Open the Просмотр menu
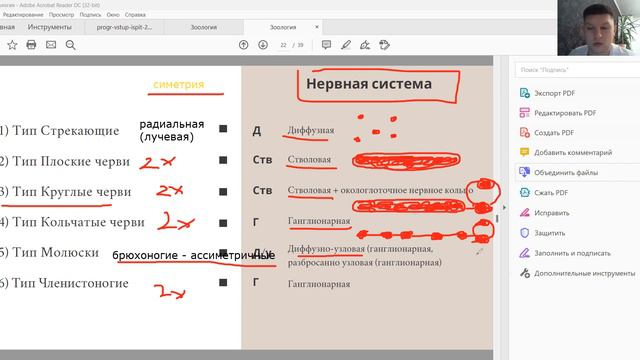This screenshot has width=640, height=360. 62,15
